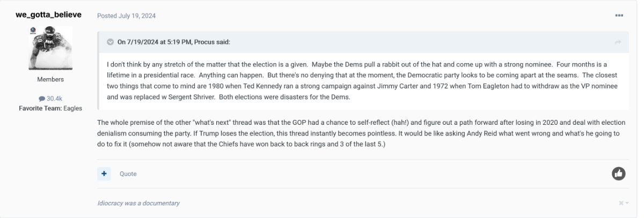Open the Posted July 19, 2024 permalink
The width and height of the screenshot is (644, 218).
click(x=127, y=16)
